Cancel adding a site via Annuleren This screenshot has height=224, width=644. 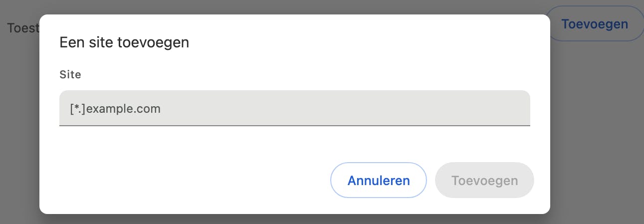click(x=379, y=180)
